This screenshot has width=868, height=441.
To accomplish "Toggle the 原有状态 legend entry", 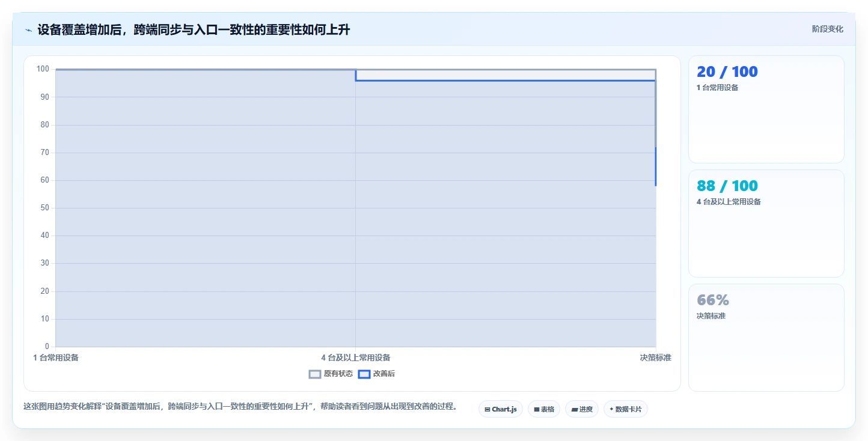I will point(331,374).
